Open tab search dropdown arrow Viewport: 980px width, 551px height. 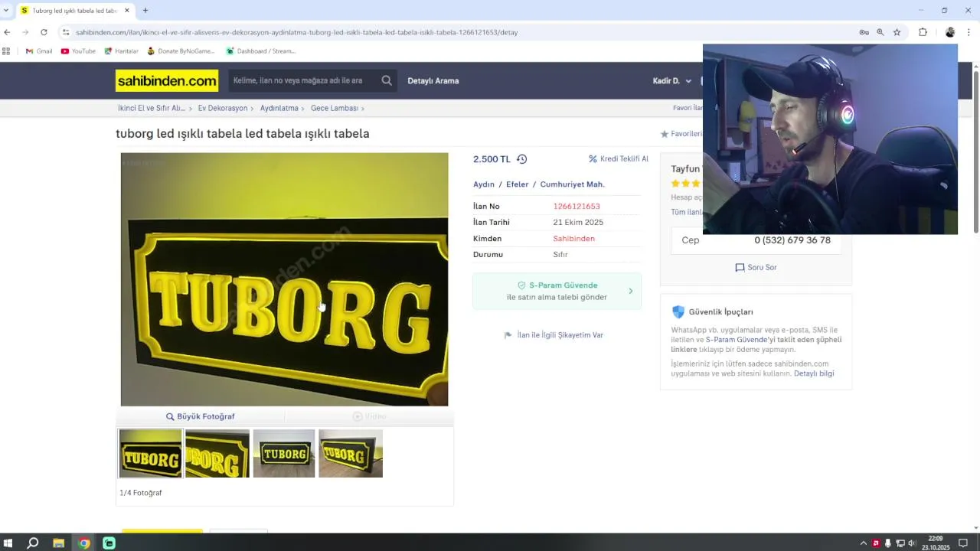point(6,11)
